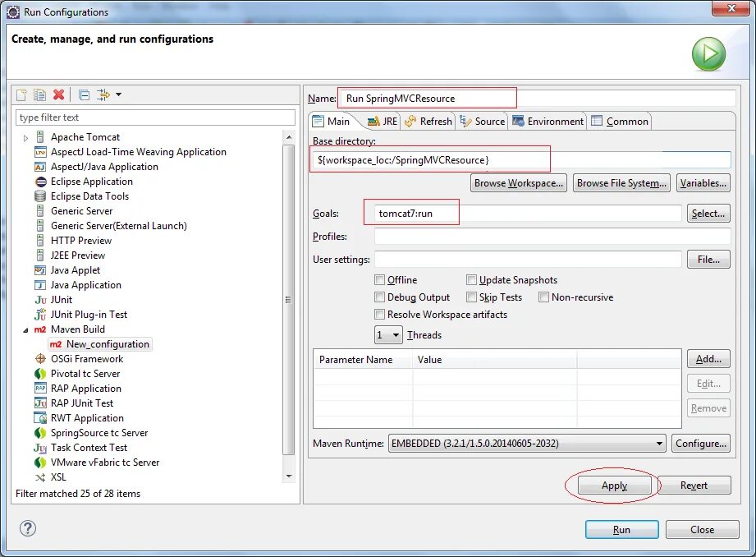Click the RAP Application icon
The width and height of the screenshot is (756, 557).
[40, 389]
